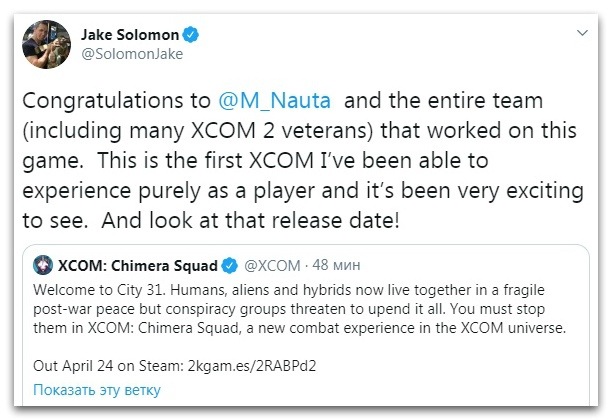Open the @SolomonJake handle link
612x420 pixels.
pos(132,54)
